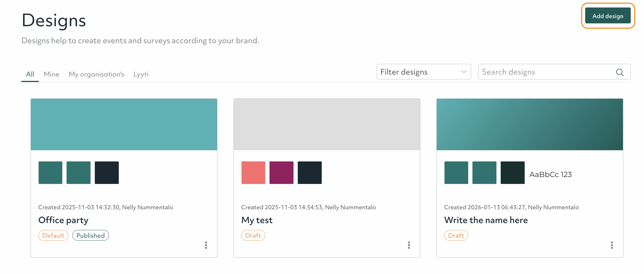Open the My organisation's tab
The height and width of the screenshot is (274, 644).
point(96,74)
